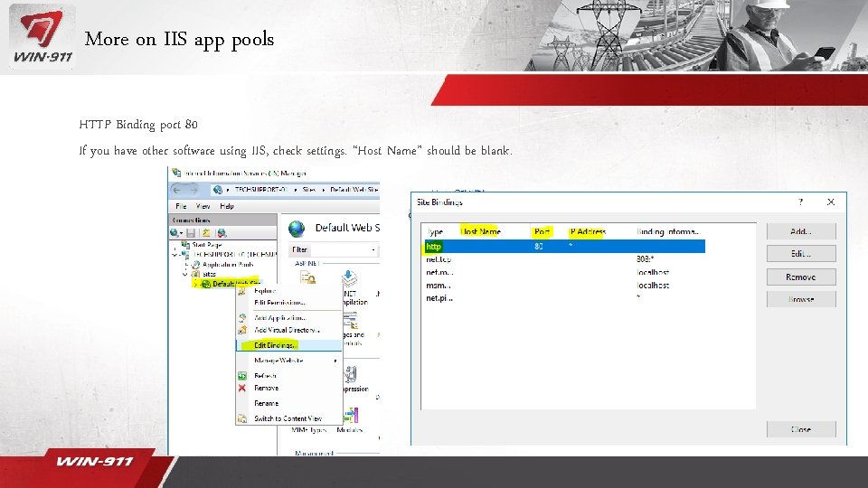Click the Forward arrow in IIS Manager
Image resolution: width=868 pixels, height=488 pixels.
click(x=193, y=190)
